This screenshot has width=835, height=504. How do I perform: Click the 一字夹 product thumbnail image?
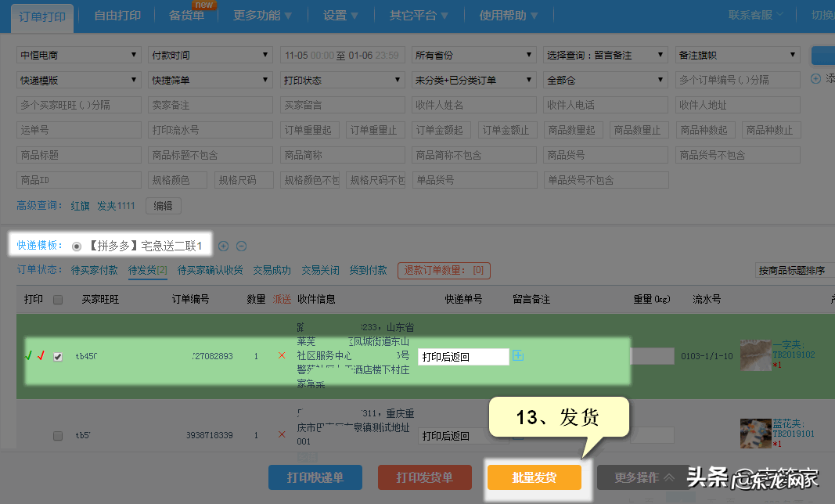pyautogui.click(x=755, y=354)
